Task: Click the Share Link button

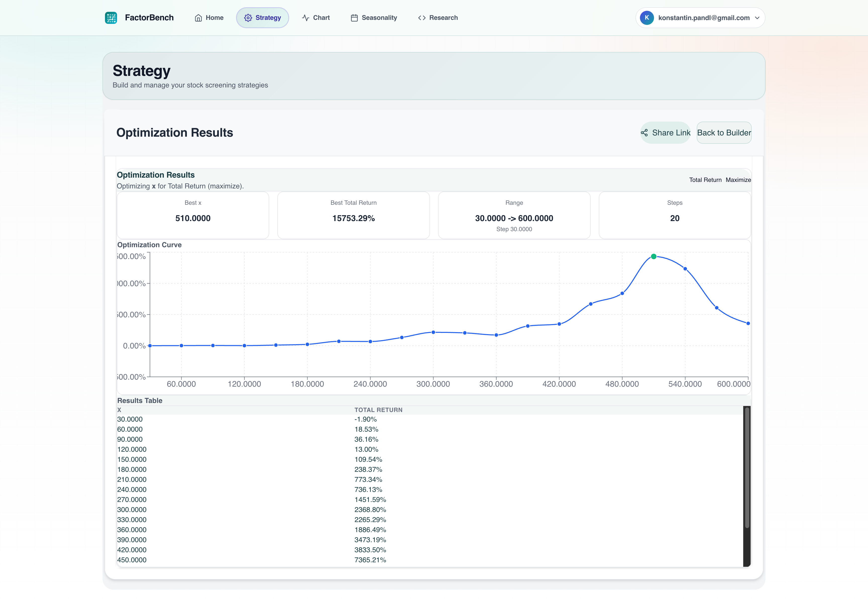Action: [x=665, y=133]
